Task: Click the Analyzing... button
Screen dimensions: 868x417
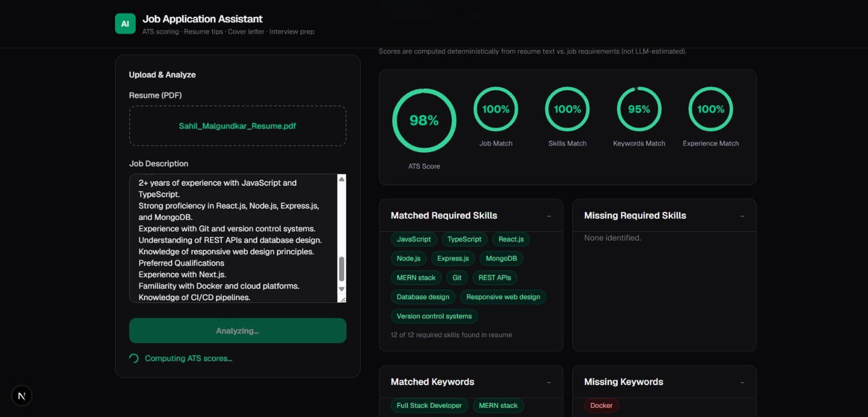Action: pyautogui.click(x=238, y=331)
